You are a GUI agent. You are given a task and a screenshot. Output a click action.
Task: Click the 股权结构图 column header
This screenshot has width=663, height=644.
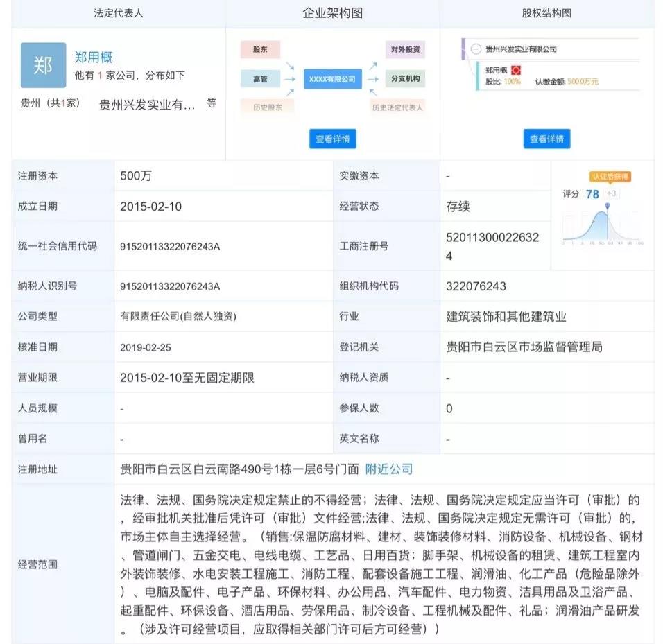546,13
